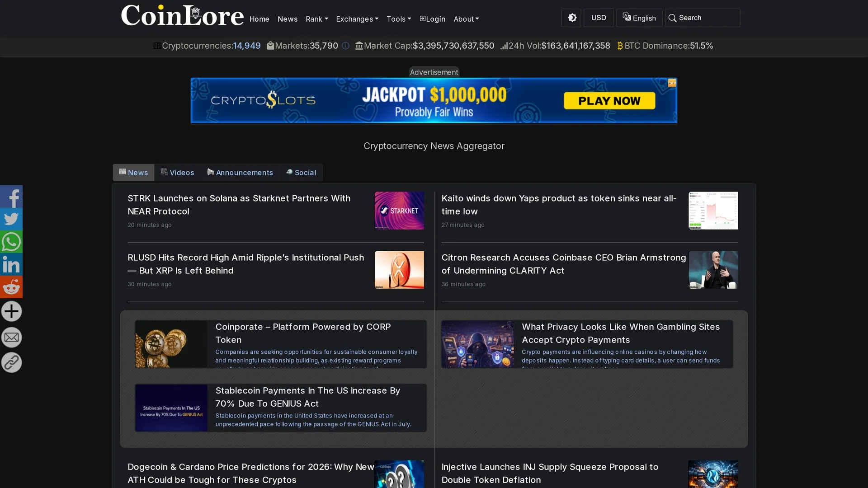Click the Starknet article thumbnail
Viewport: 868px width, 488px height.
399,211
